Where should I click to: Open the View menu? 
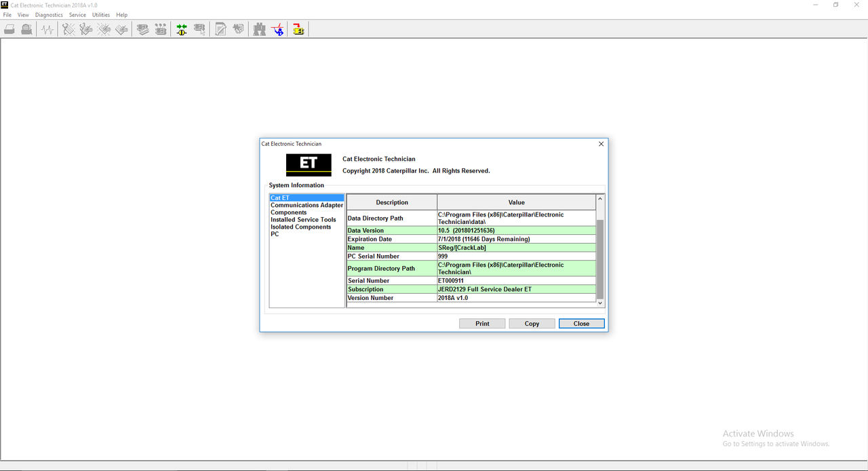23,15
